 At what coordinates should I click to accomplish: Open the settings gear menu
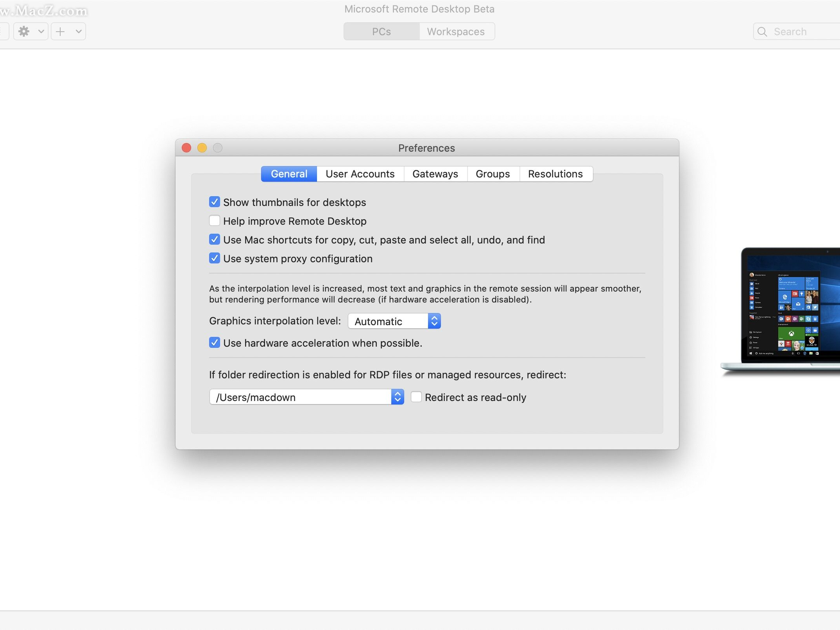tap(24, 31)
